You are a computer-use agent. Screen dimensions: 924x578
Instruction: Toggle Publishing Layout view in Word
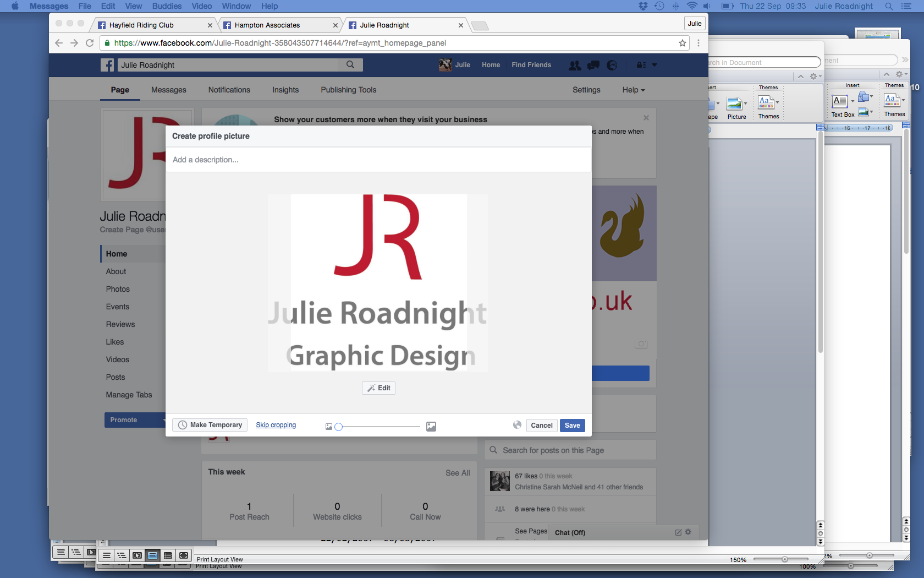(137, 555)
